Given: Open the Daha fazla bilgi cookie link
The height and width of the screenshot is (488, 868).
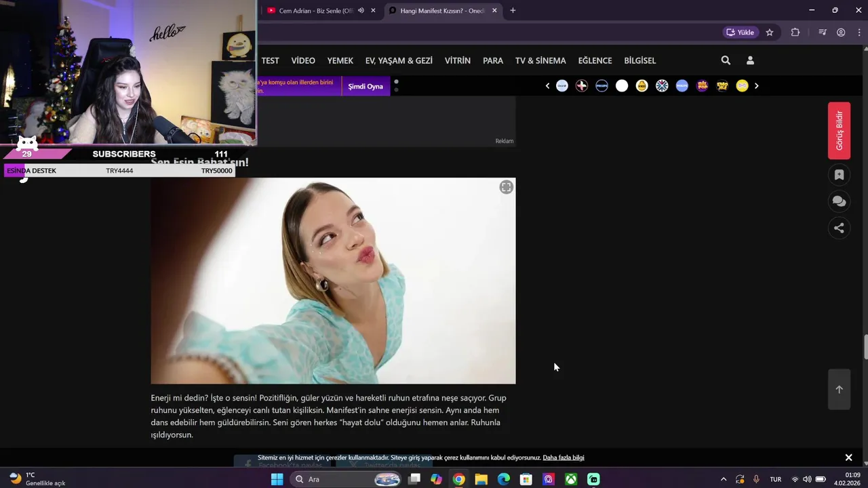Looking at the screenshot, I should [x=564, y=457].
